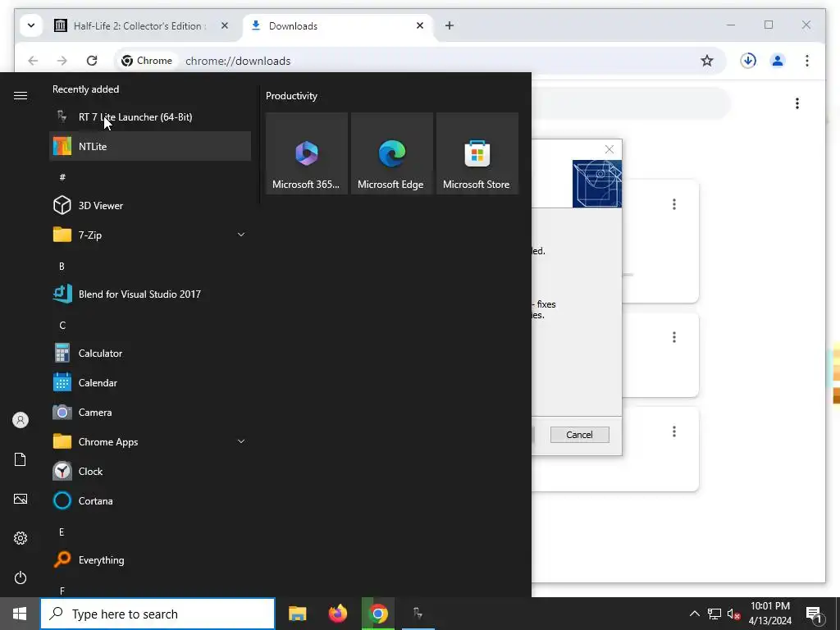Screen dimensions: 840x630
Task: Open the 7-Zip folder entry
Action: 150,235
